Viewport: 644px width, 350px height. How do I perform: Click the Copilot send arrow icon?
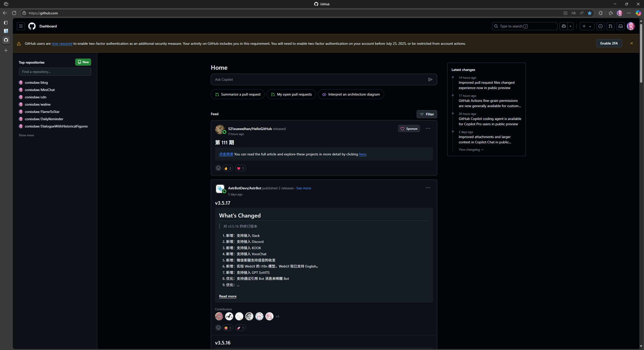[x=430, y=79]
